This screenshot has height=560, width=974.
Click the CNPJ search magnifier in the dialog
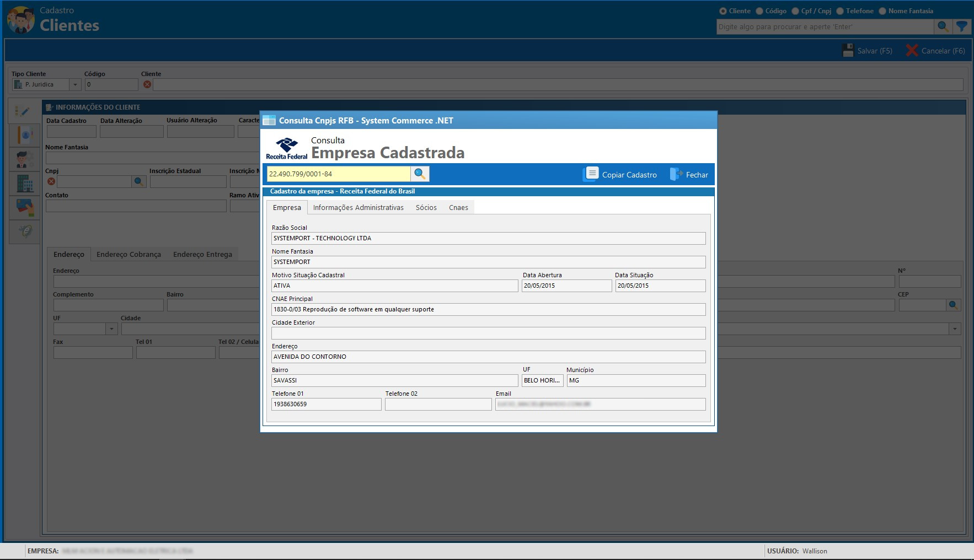click(420, 174)
